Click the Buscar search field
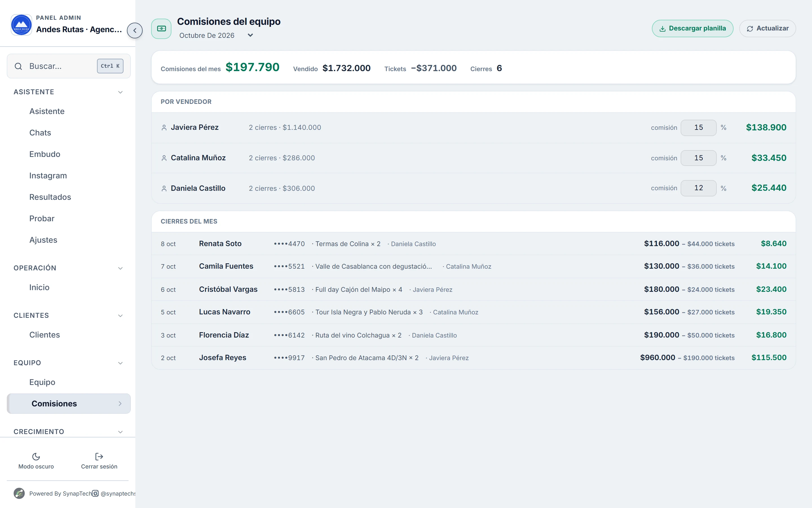Viewport: 812px width, 508px height. point(69,66)
